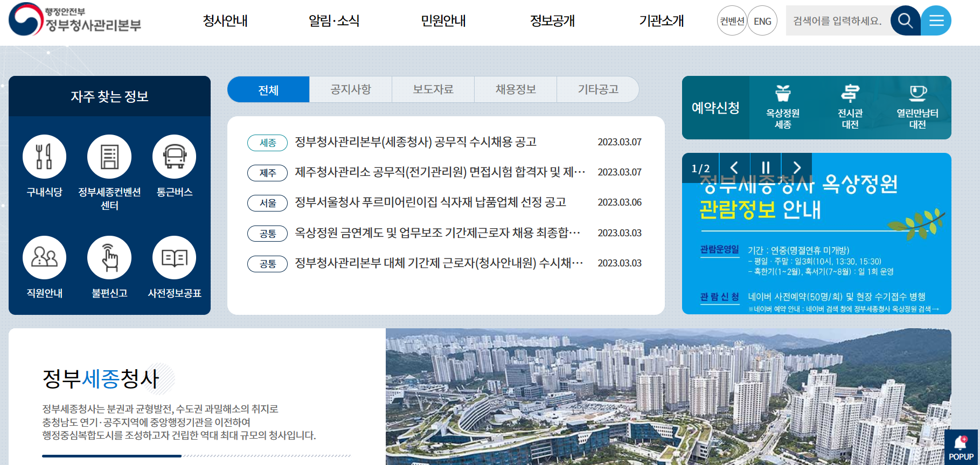Switch to the 기타공고 tab
The width and height of the screenshot is (980, 465).
pyautogui.click(x=598, y=89)
